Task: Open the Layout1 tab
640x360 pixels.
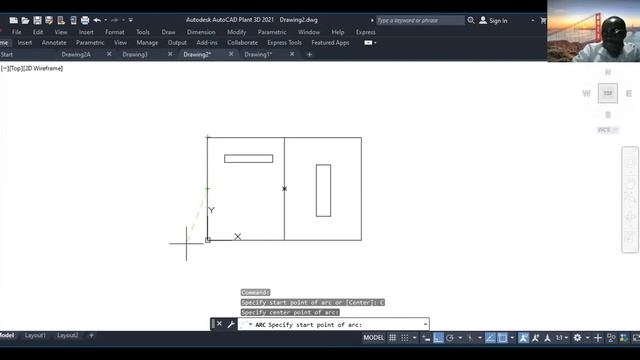Action: [35, 335]
